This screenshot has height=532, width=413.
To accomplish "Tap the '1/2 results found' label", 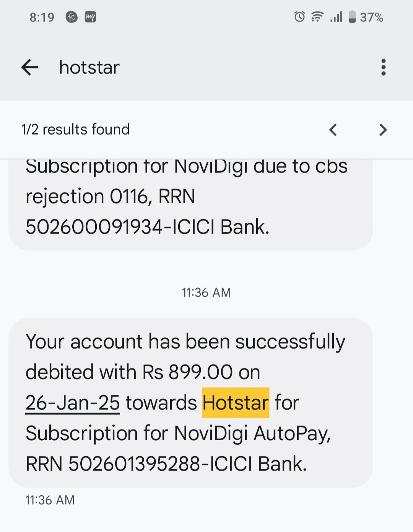I will pos(76,130).
